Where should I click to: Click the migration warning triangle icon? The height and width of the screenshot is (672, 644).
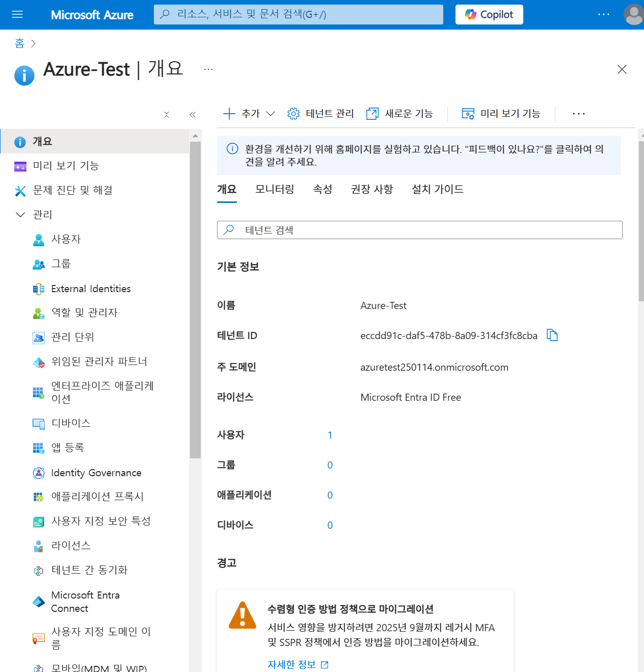tap(243, 615)
